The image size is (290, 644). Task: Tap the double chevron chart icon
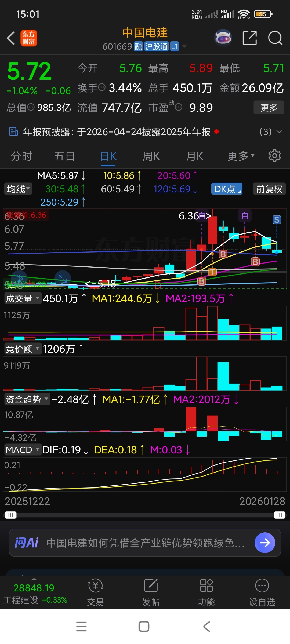(19, 278)
